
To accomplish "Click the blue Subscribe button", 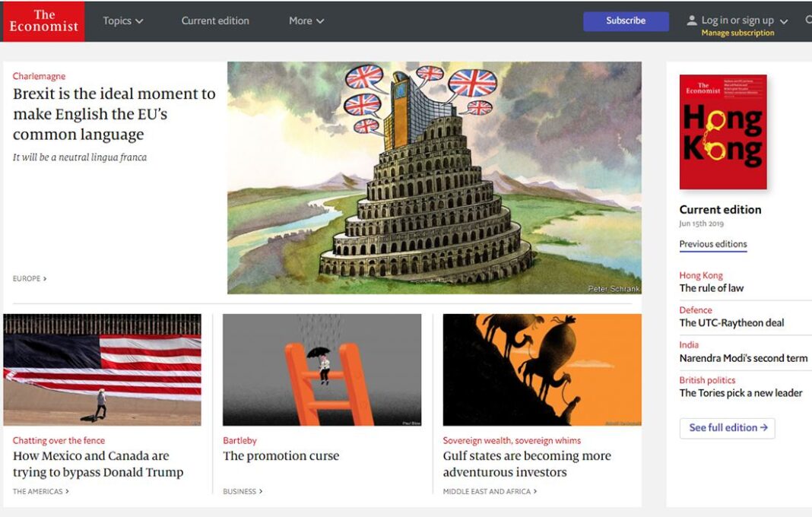I will [x=626, y=21].
